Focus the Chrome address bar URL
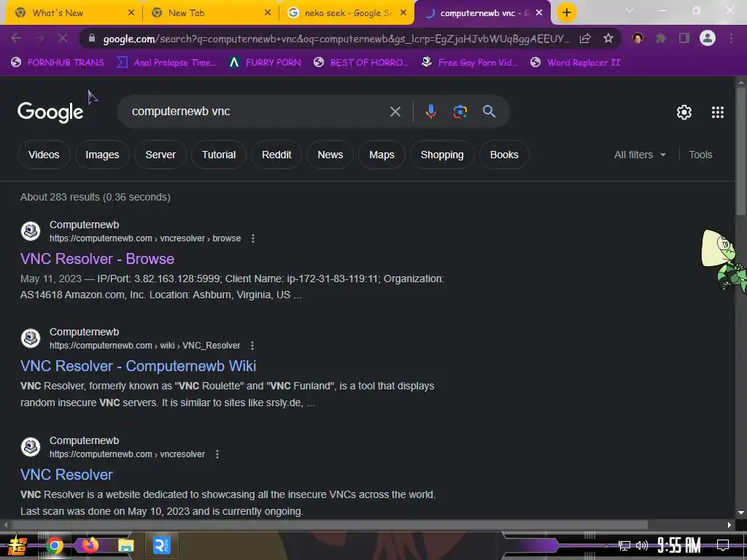Screen dimensions: 747x560 [336, 39]
